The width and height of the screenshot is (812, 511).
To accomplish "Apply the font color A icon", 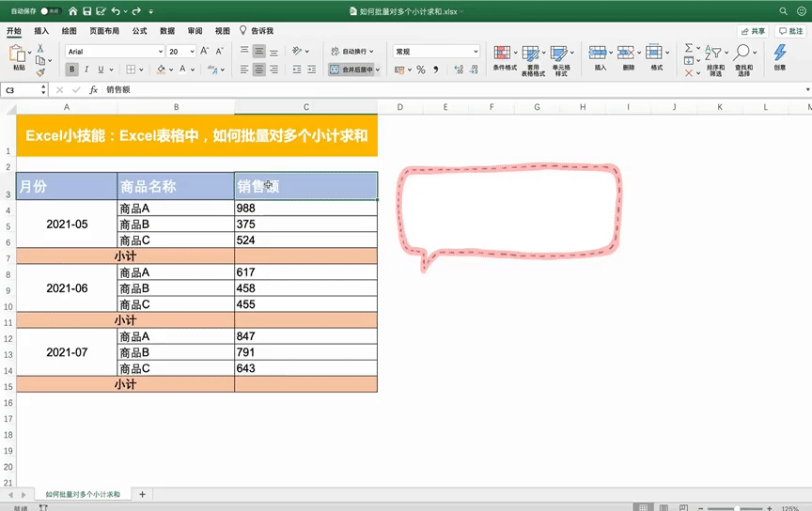I will click(183, 69).
